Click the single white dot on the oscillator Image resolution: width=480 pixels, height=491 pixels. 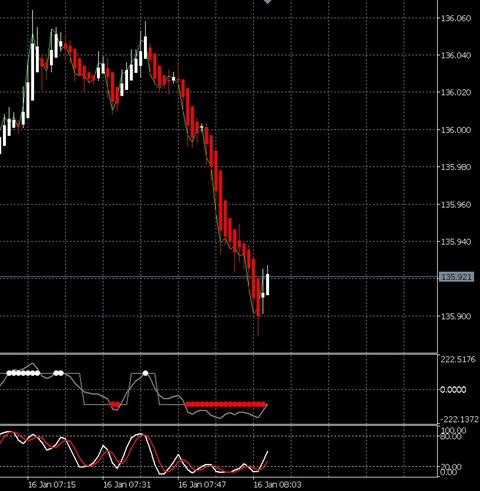tap(145, 373)
